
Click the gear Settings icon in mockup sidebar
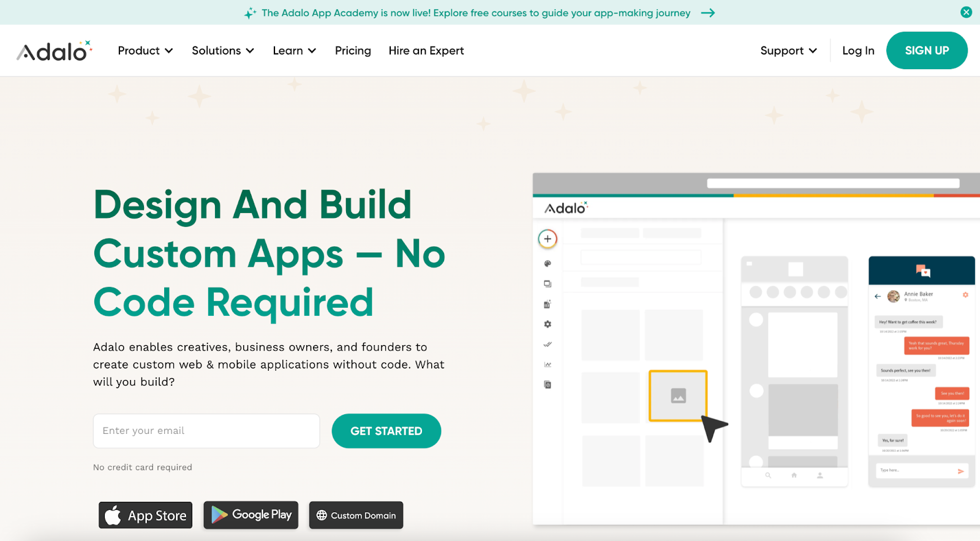(548, 324)
